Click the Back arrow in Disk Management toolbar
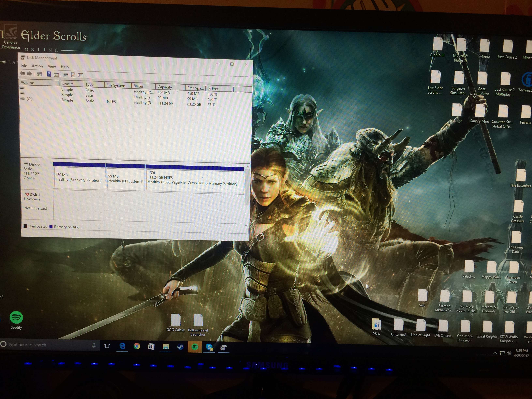 [x=22, y=74]
